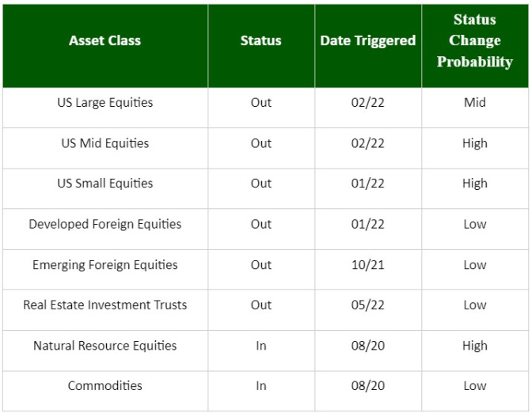
Task: Click the In status for Commodities
Action: point(261,386)
